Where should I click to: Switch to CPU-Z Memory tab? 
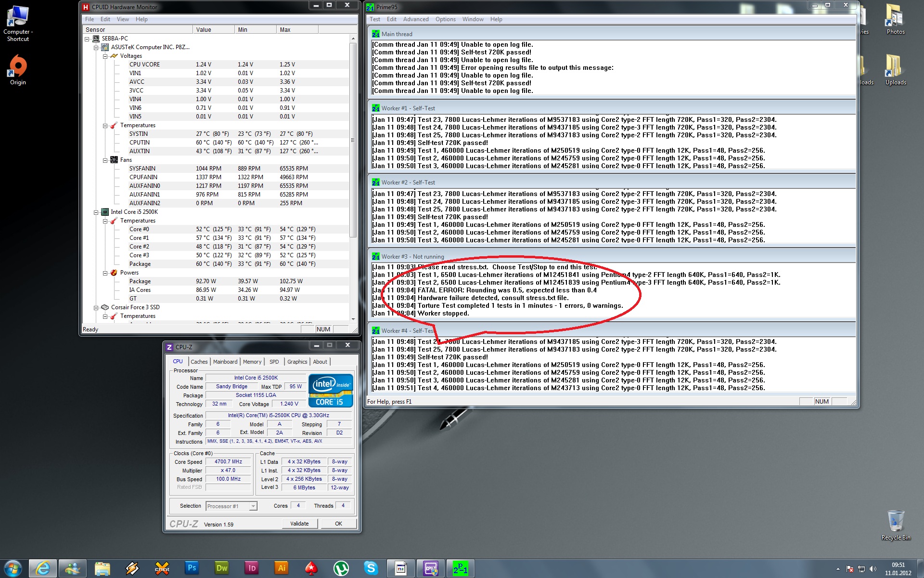(252, 362)
